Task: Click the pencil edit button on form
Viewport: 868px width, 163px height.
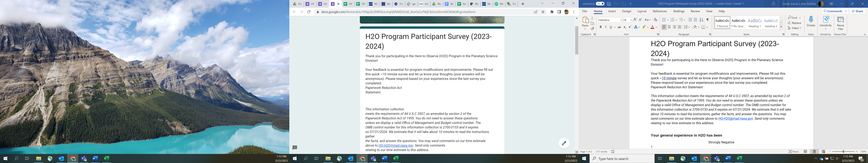Action: pos(564,143)
